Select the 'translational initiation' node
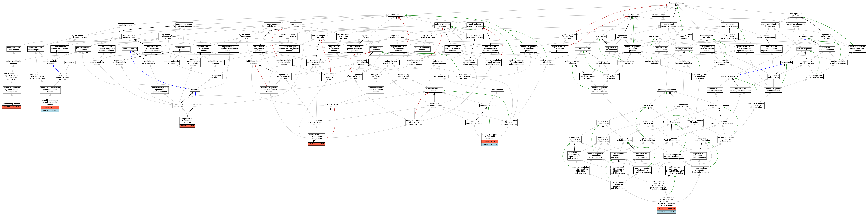The image size is (868, 215). 196,105
